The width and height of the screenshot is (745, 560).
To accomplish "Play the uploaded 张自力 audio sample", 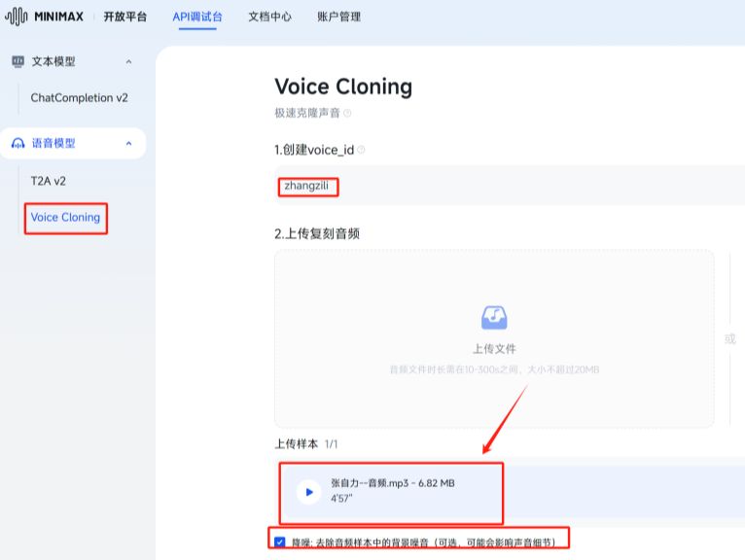I will pos(308,492).
